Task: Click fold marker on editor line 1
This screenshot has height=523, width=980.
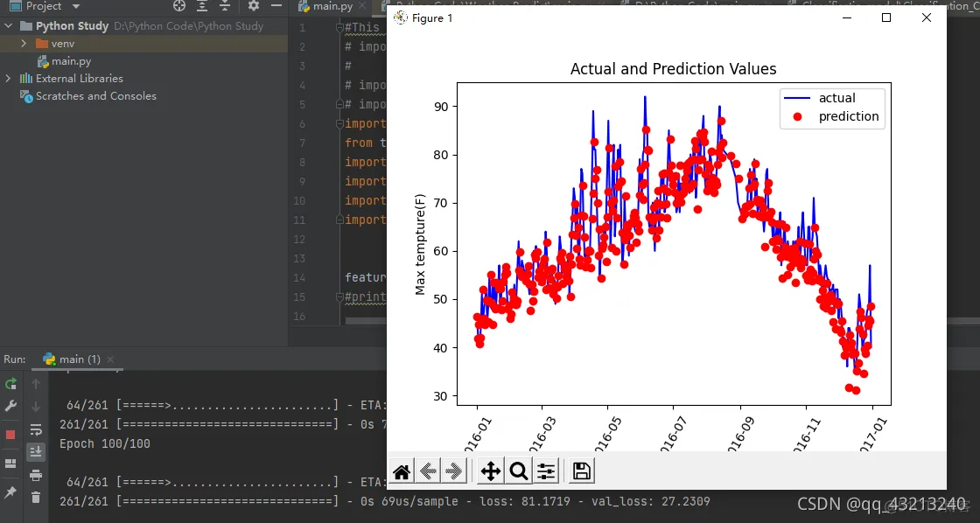Action: tap(340, 27)
